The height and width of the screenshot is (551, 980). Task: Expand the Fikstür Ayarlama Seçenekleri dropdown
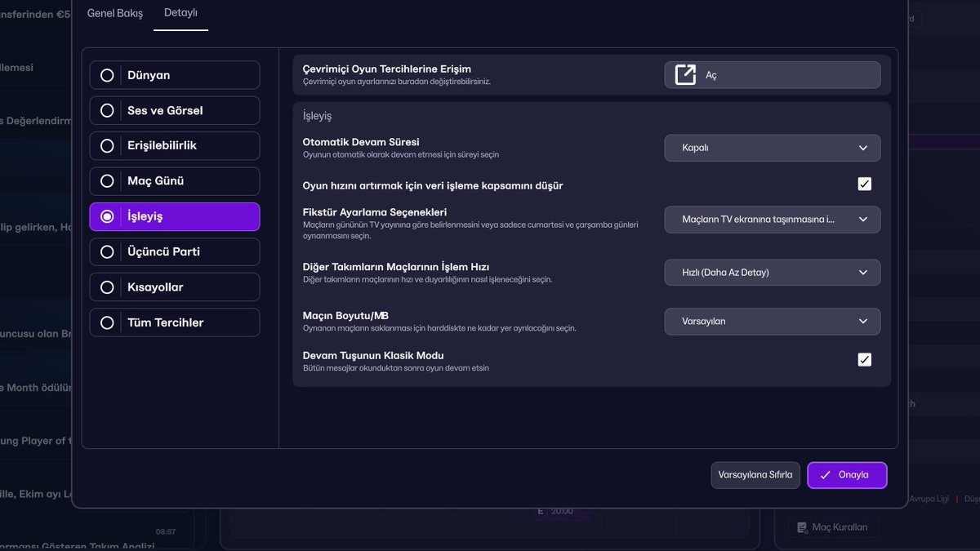point(773,219)
